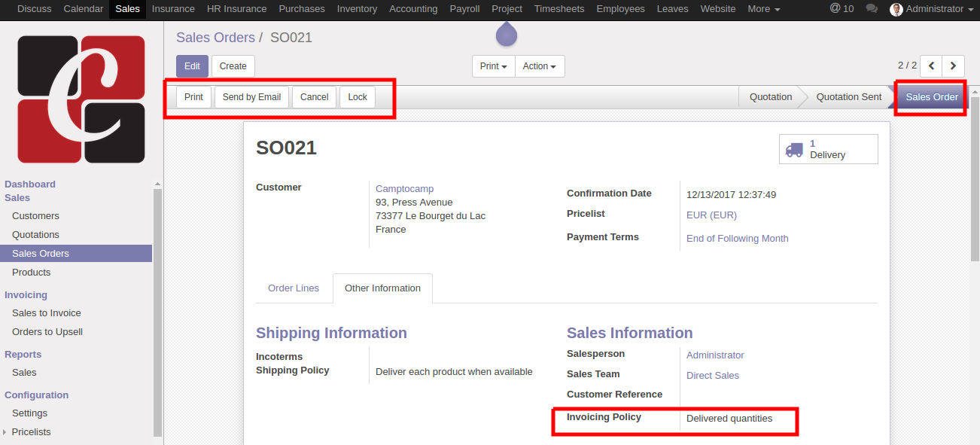Click the Administrator avatar picture

896,9
